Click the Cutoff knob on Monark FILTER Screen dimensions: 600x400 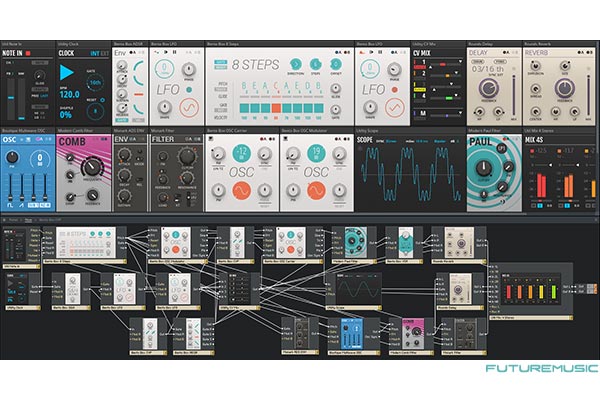point(187,157)
